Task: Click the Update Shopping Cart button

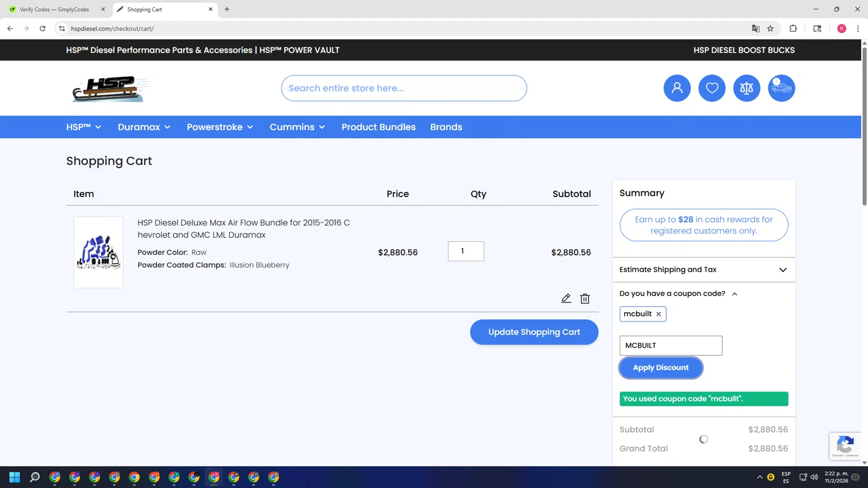Action: coord(534,332)
